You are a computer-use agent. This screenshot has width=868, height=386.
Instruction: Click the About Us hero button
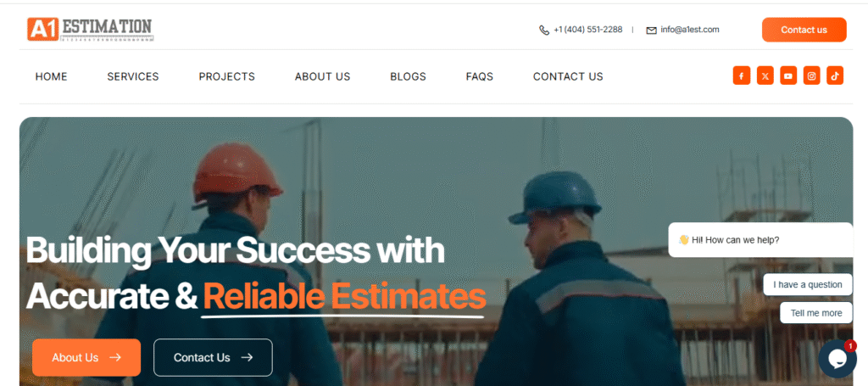86,358
